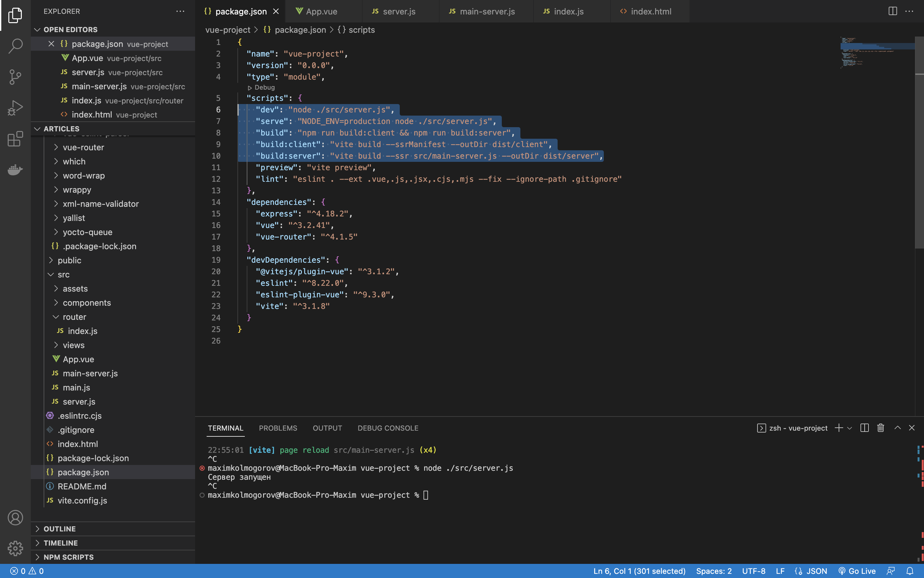Click the Split Terminal icon

point(864,428)
